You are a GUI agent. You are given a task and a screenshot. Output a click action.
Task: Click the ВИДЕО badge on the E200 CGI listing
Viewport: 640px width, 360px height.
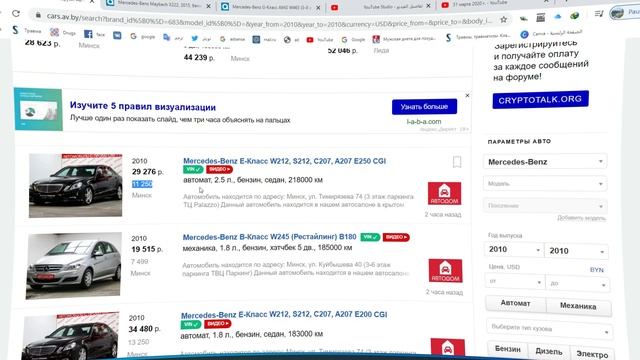pos(218,324)
